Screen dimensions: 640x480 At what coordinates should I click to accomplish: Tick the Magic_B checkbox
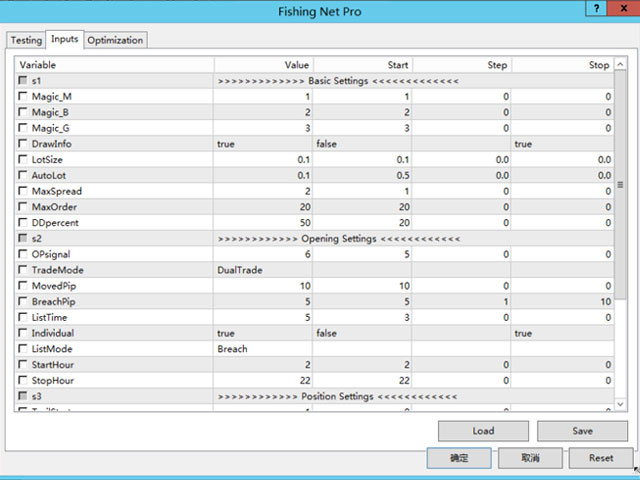tap(23, 112)
